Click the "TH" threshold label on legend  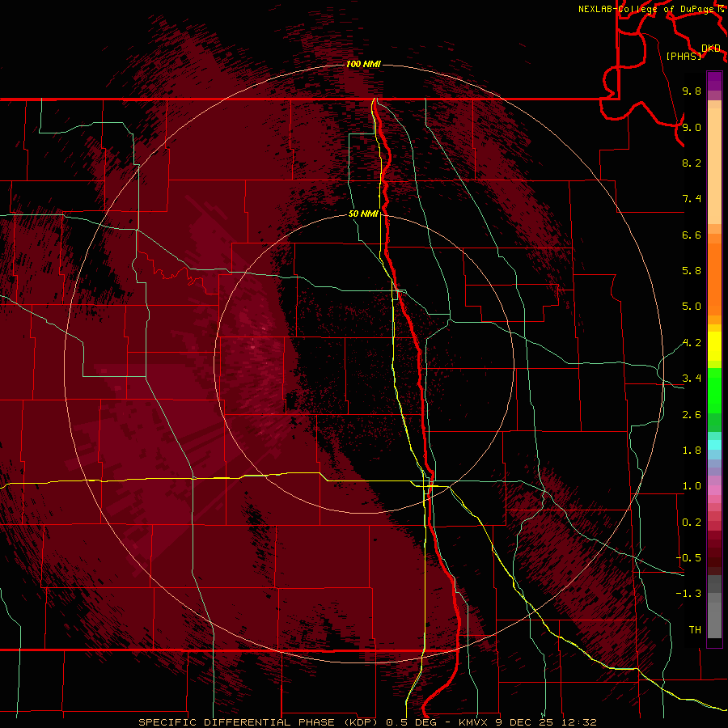[695, 630]
